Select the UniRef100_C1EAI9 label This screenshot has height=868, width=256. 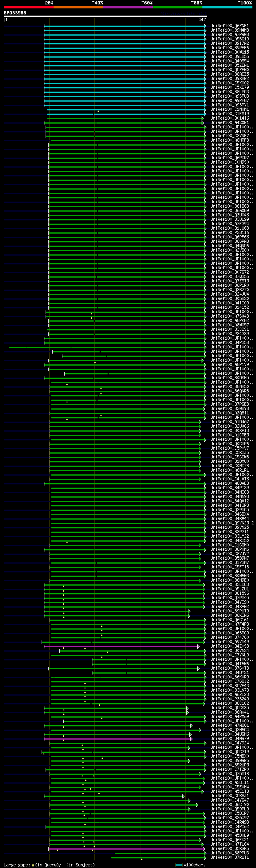[x=230, y=114]
